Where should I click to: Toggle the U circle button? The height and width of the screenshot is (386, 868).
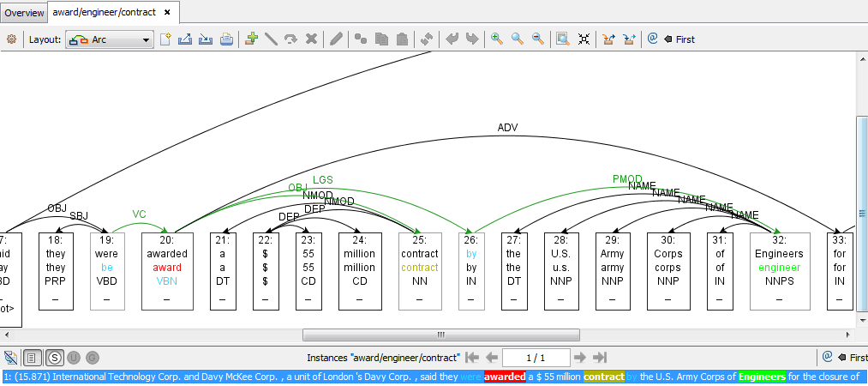74,358
